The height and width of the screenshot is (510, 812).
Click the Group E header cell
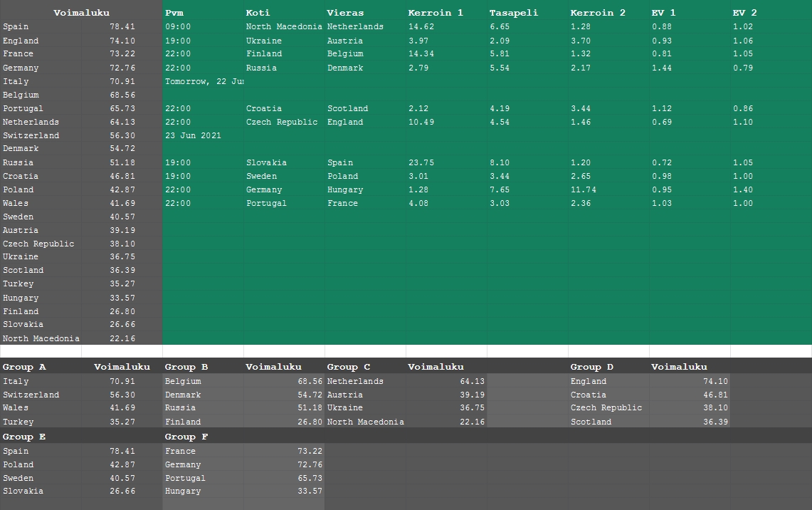coord(24,437)
